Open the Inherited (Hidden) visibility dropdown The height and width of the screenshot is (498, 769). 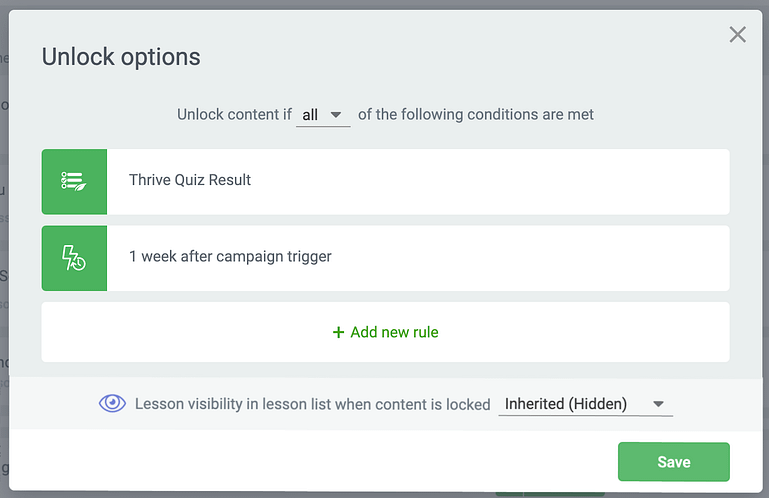click(586, 404)
